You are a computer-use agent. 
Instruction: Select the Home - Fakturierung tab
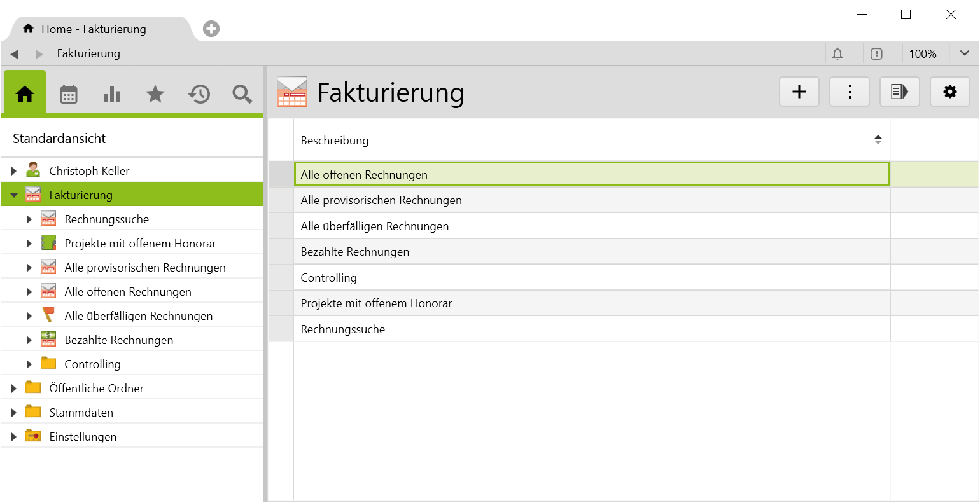tap(94, 29)
